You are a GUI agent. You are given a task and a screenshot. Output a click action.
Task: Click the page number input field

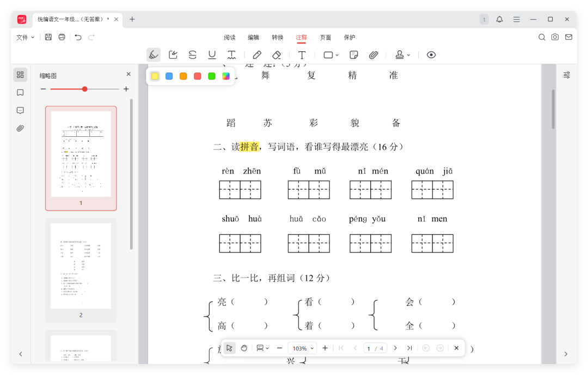pyautogui.click(x=375, y=348)
